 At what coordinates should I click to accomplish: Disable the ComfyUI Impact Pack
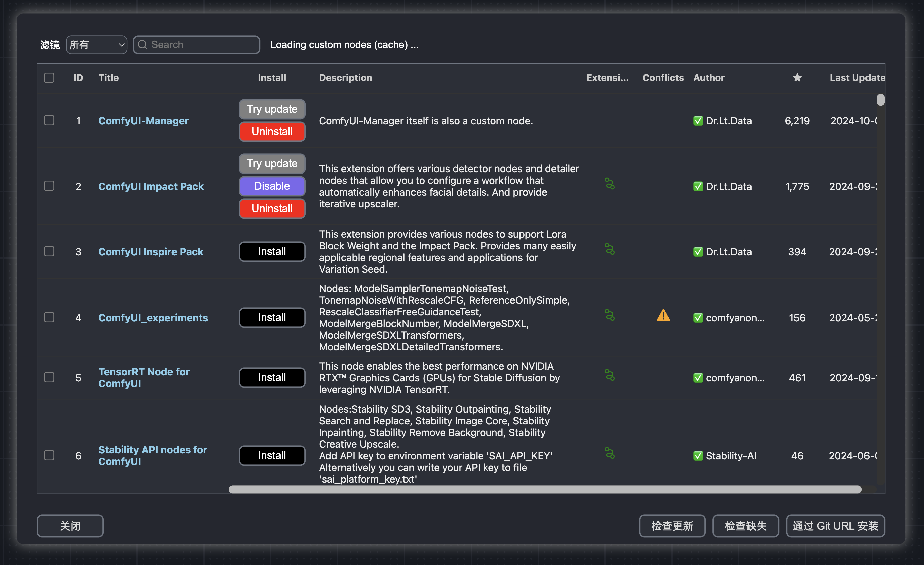point(272,186)
